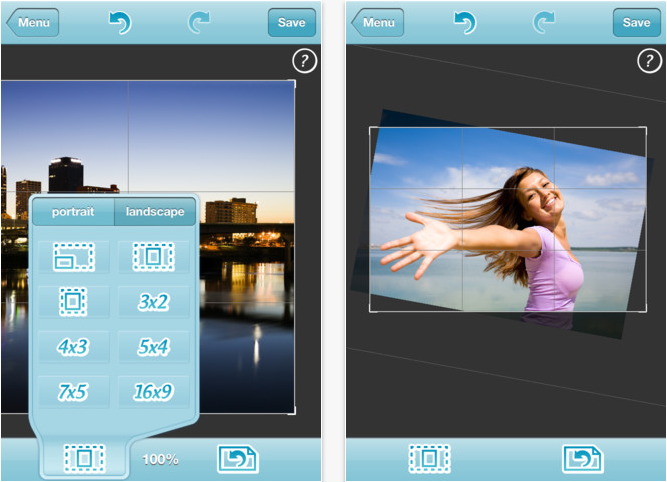The height and width of the screenshot is (482, 667).
Task: Click the redo arrow in left screen
Action: [x=199, y=22]
